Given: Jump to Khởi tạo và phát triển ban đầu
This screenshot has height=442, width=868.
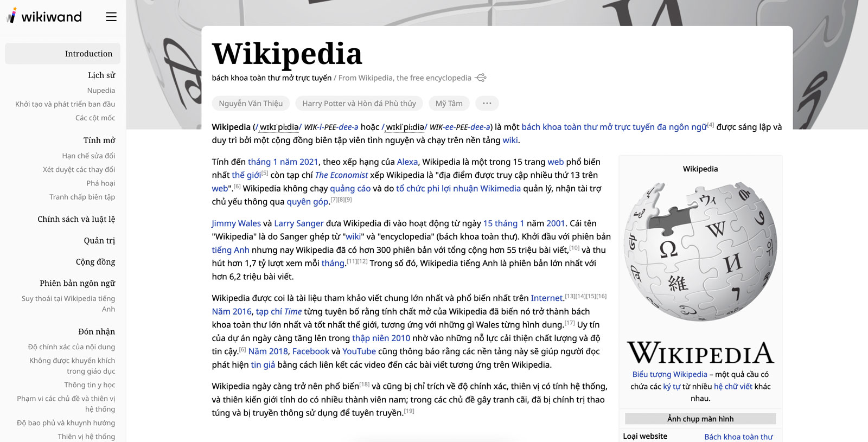Looking at the screenshot, I should 65,104.
